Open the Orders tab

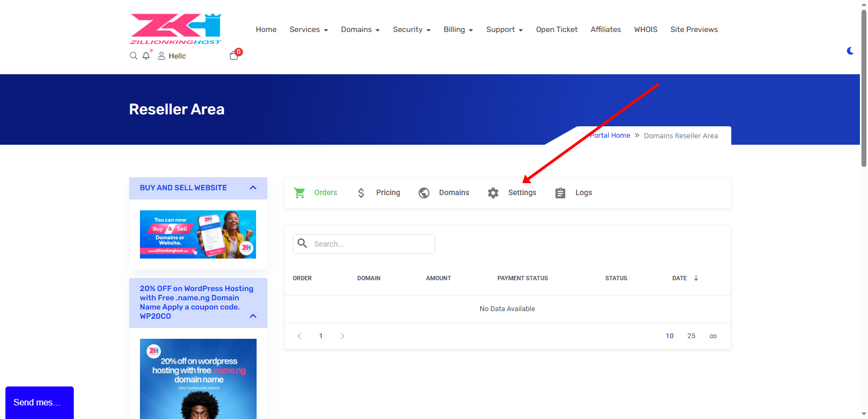pos(316,193)
